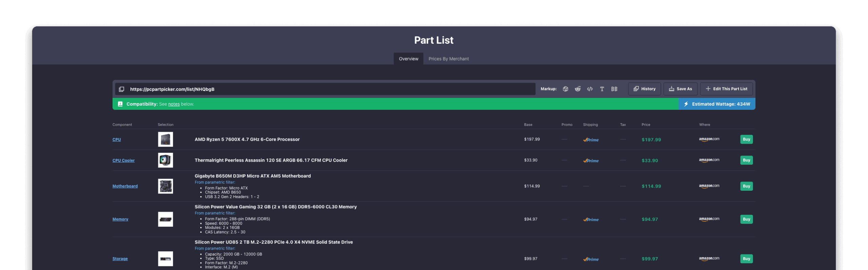Click the Prime icon in Storage row
Image resolution: width=868 pixels, height=270 pixels.
[591, 259]
